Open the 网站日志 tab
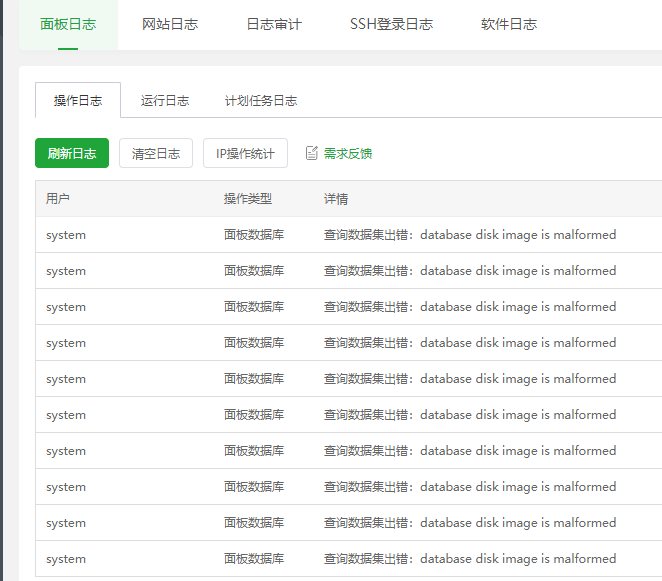The width and height of the screenshot is (662, 581). [x=170, y=24]
